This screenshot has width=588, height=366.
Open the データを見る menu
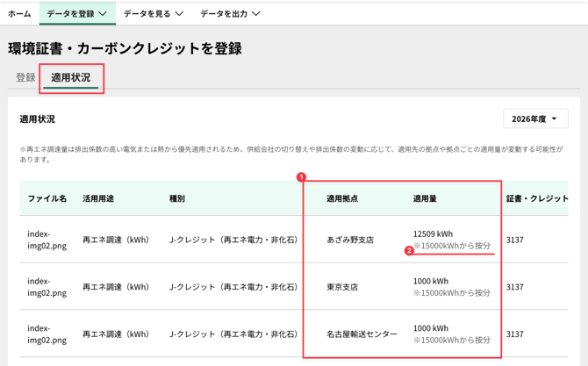pyautogui.click(x=154, y=14)
